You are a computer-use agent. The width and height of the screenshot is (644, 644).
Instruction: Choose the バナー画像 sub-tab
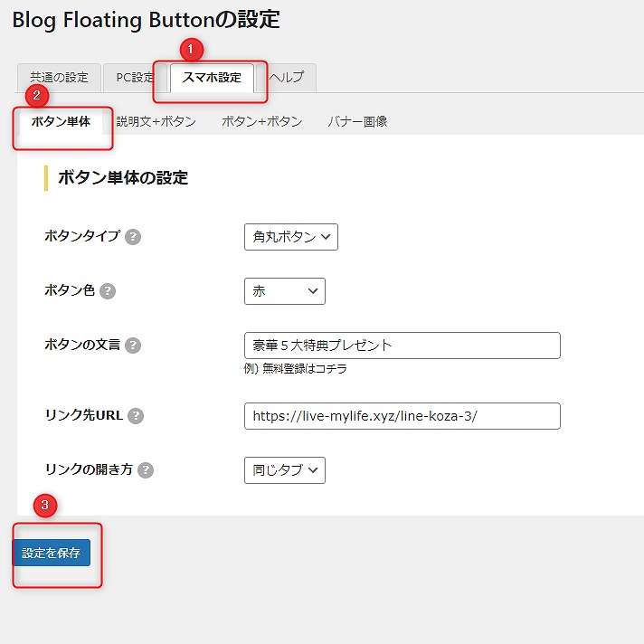click(357, 121)
